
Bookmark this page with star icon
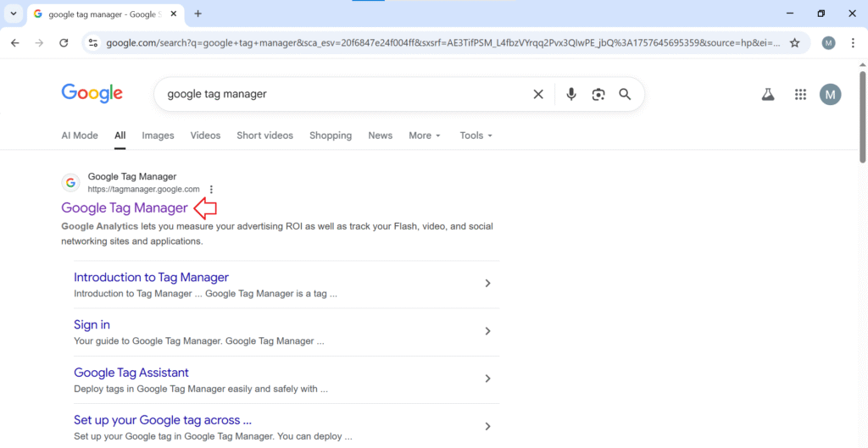coord(794,43)
